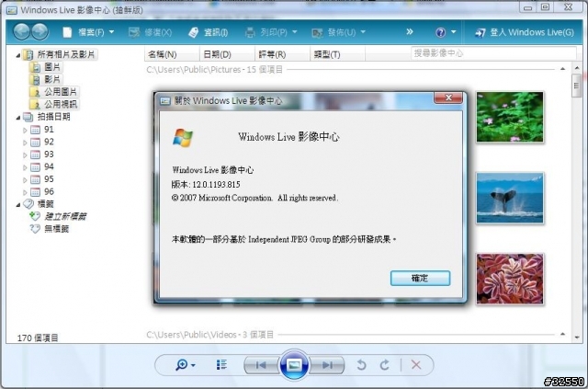Click the Forward navigation arrow
588x389 pixels.
point(40,32)
